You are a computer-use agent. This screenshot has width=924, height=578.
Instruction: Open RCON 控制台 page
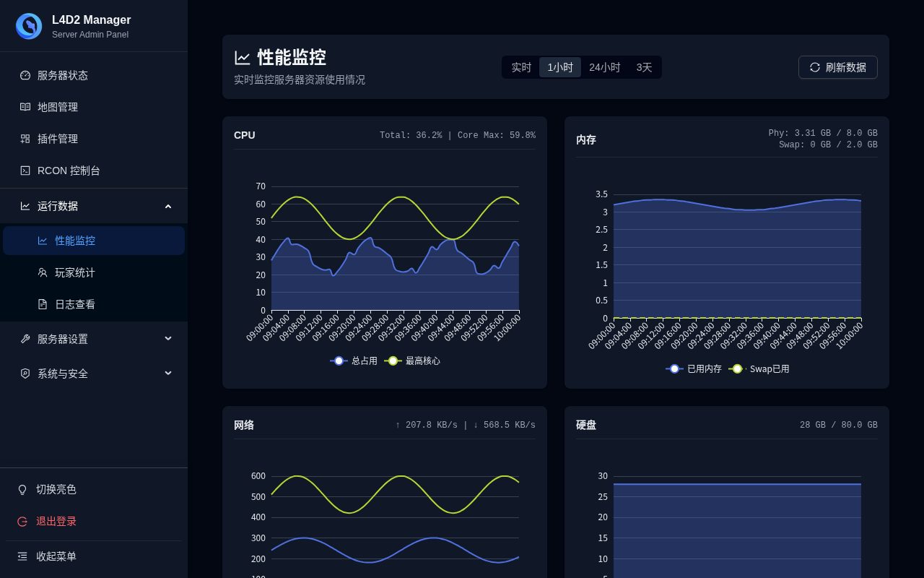pyautogui.click(x=94, y=171)
